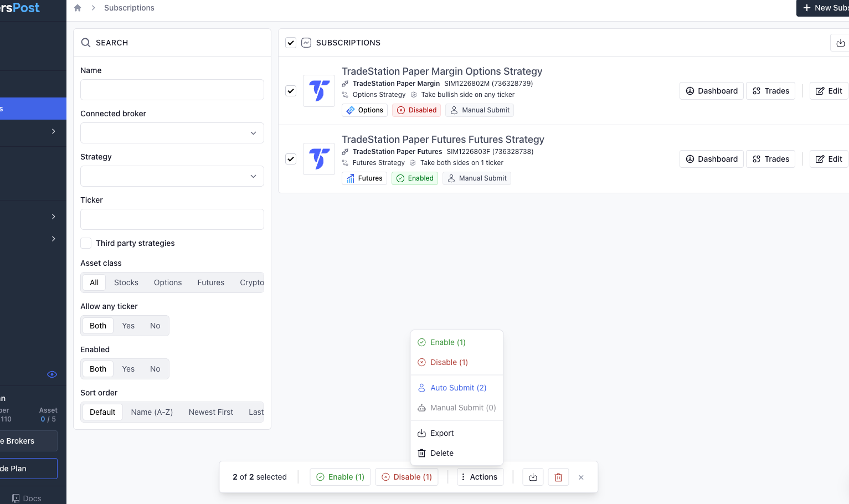Deselect the TradeStation Paper Futures subscription checkbox
Image resolution: width=849 pixels, height=504 pixels.
pos(291,159)
